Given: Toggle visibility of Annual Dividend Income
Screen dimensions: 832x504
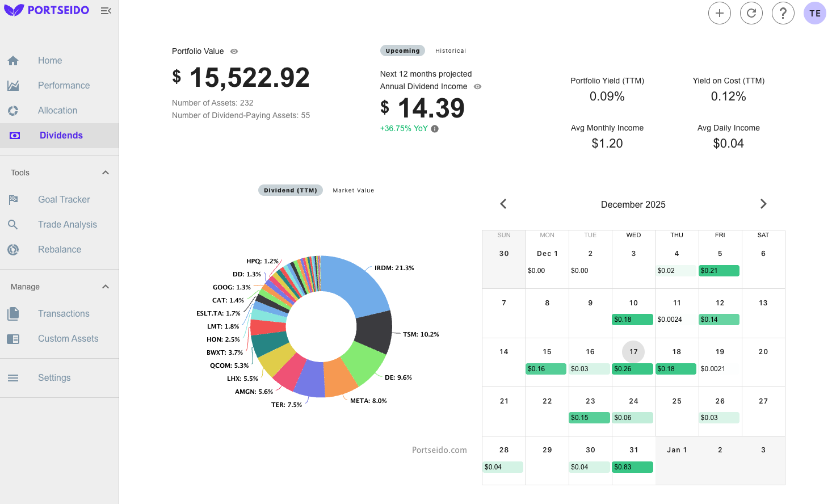Looking at the screenshot, I should coord(477,86).
